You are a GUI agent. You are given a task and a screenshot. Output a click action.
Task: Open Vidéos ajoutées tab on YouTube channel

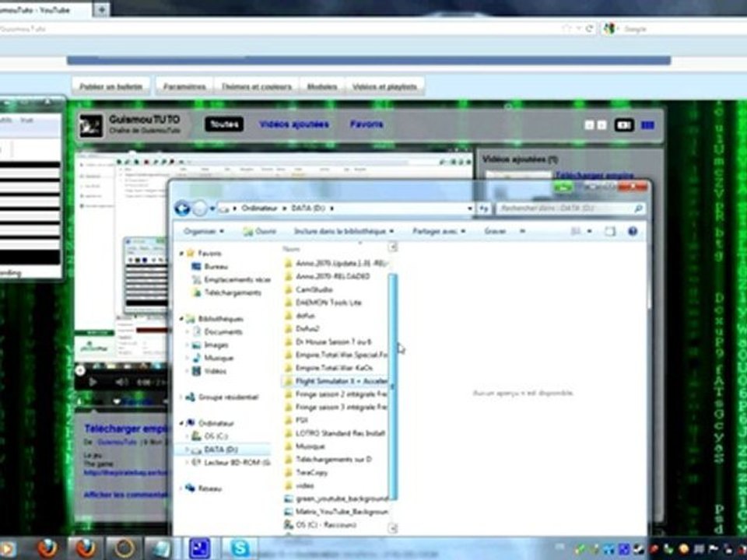pyautogui.click(x=294, y=124)
